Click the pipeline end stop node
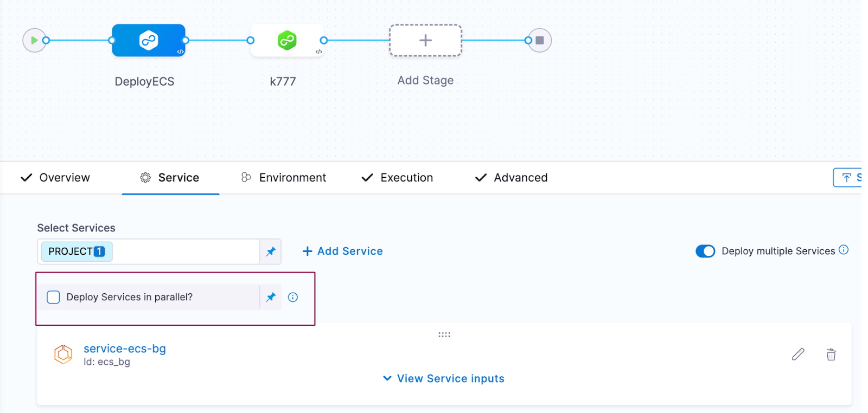The height and width of the screenshot is (413, 868). pyautogui.click(x=539, y=40)
